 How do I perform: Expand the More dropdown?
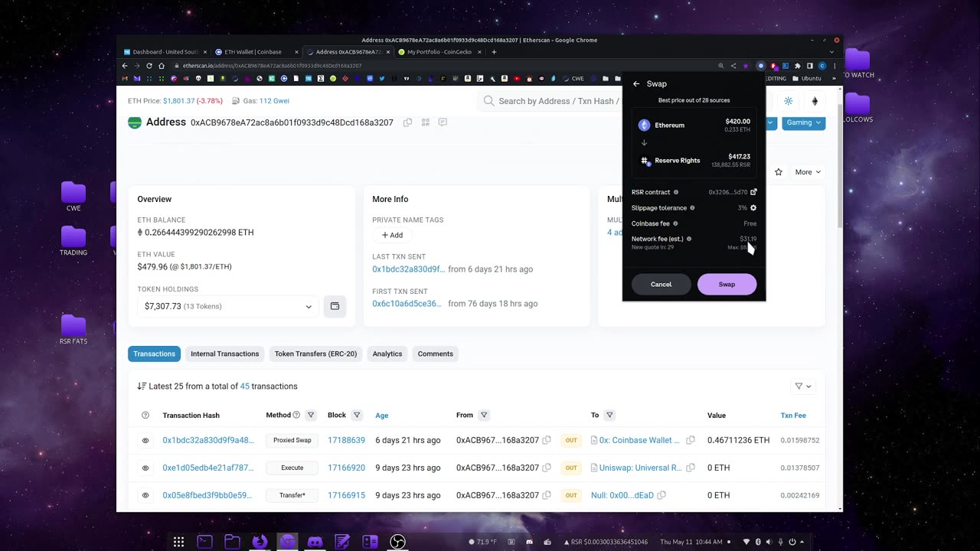click(808, 172)
